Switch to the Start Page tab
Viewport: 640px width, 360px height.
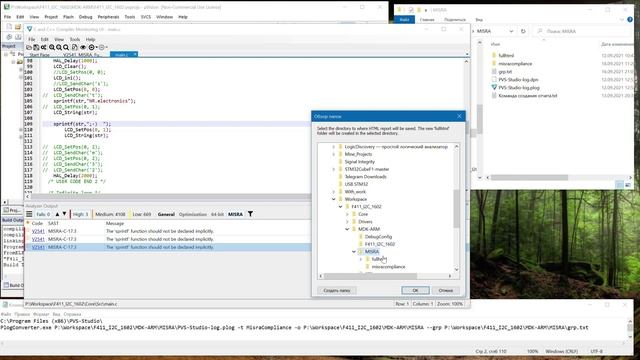click(x=40, y=55)
